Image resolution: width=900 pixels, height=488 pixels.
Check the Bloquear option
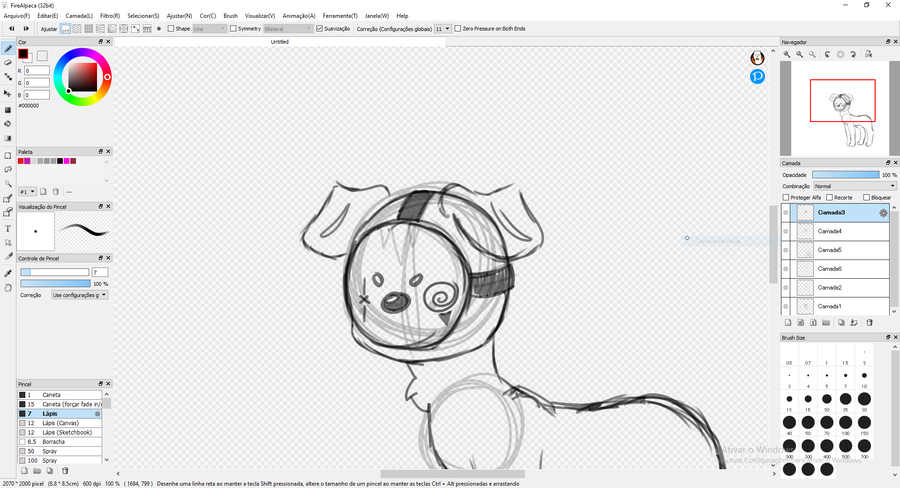867,197
